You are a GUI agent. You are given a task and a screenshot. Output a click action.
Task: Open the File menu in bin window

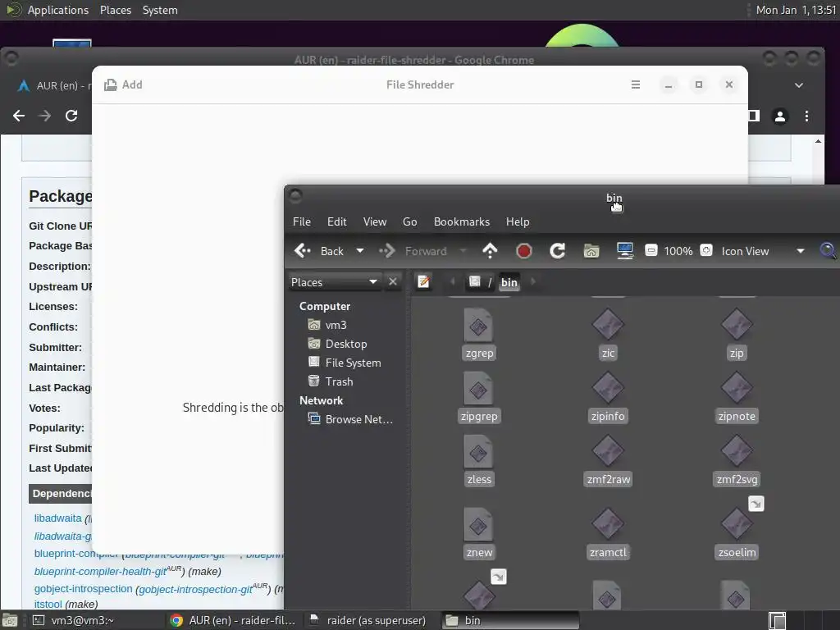tap(302, 221)
